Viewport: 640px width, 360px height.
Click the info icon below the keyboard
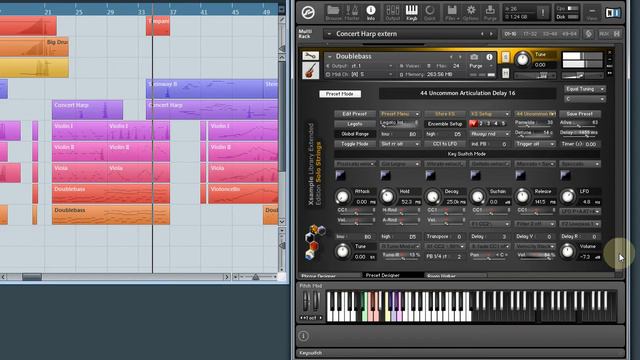click(303, 336)
